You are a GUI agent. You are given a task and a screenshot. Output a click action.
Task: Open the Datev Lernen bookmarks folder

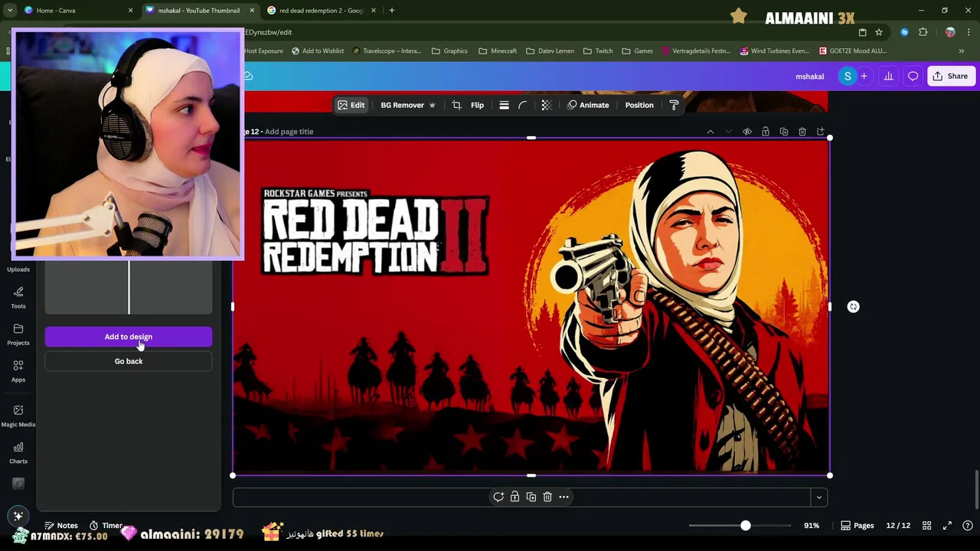click(550, 51)
